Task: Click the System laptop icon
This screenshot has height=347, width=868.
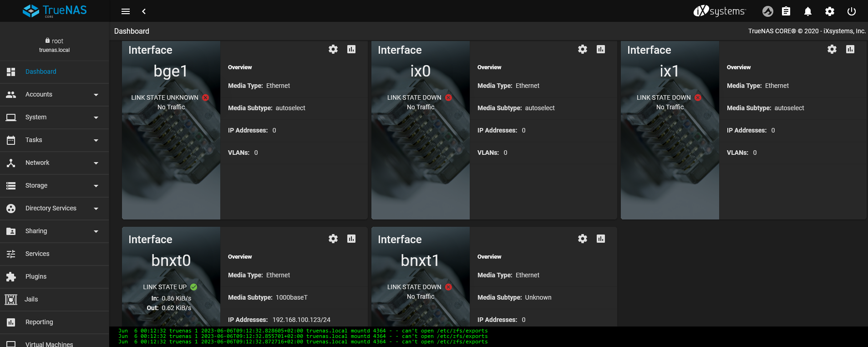Action: tap(11, 117)
